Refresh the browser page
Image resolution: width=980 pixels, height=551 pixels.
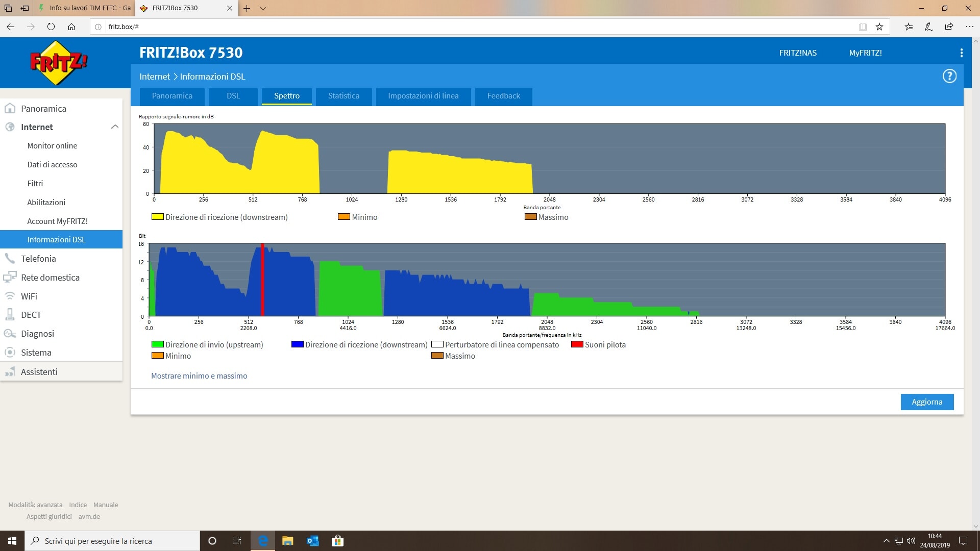[51, 27]
